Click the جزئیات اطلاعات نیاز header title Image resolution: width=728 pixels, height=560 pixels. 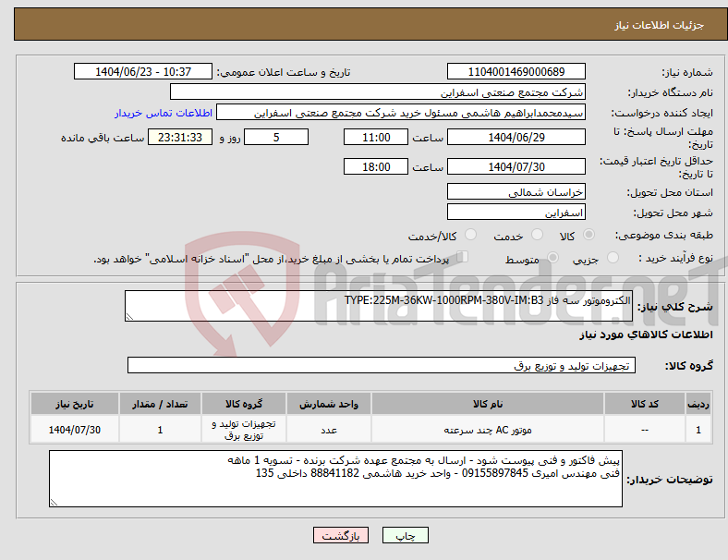(x=660, y=25)
